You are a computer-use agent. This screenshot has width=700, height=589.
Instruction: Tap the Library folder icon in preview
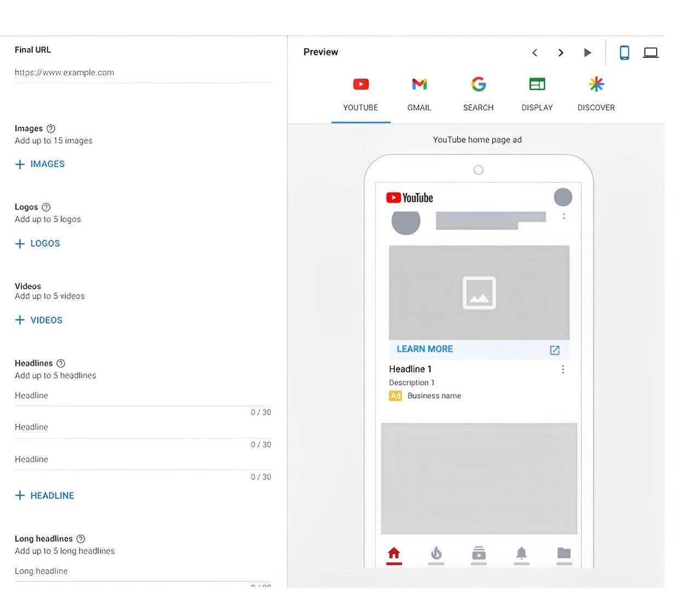(x=564, y=553)
